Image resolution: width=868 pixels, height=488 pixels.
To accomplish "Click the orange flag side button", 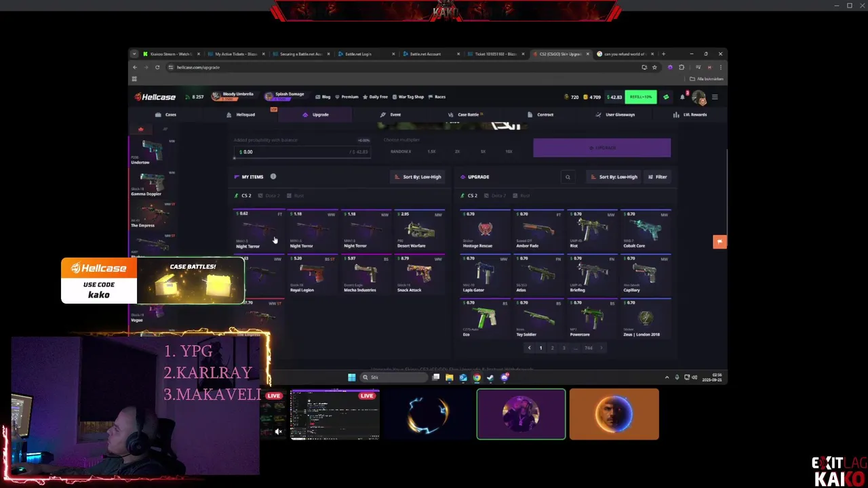I will (719, 241).
